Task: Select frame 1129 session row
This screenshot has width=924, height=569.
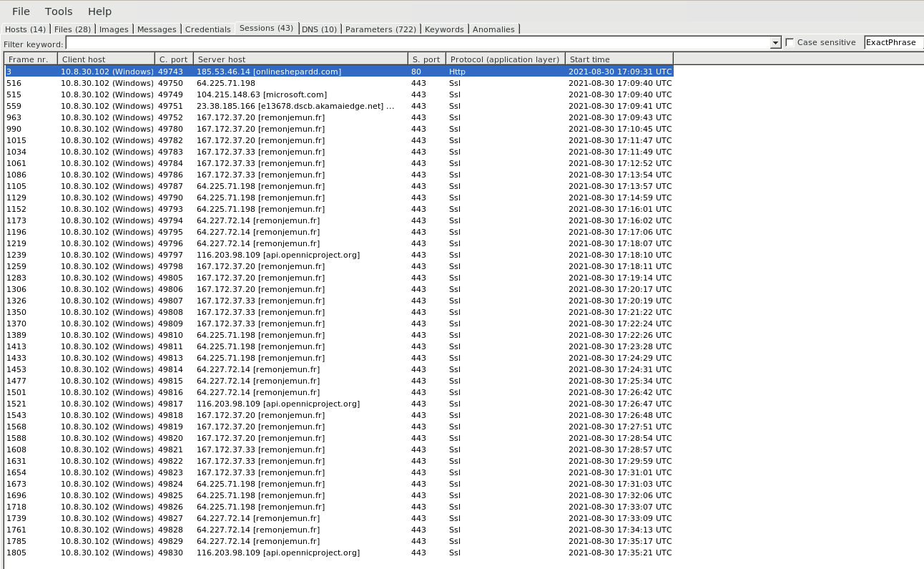Action: (338, 198)
